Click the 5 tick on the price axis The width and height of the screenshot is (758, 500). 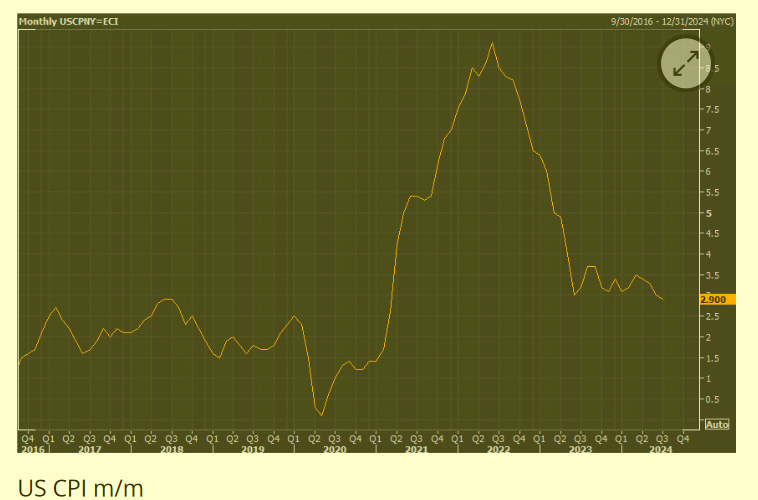[x=710, y=213]
